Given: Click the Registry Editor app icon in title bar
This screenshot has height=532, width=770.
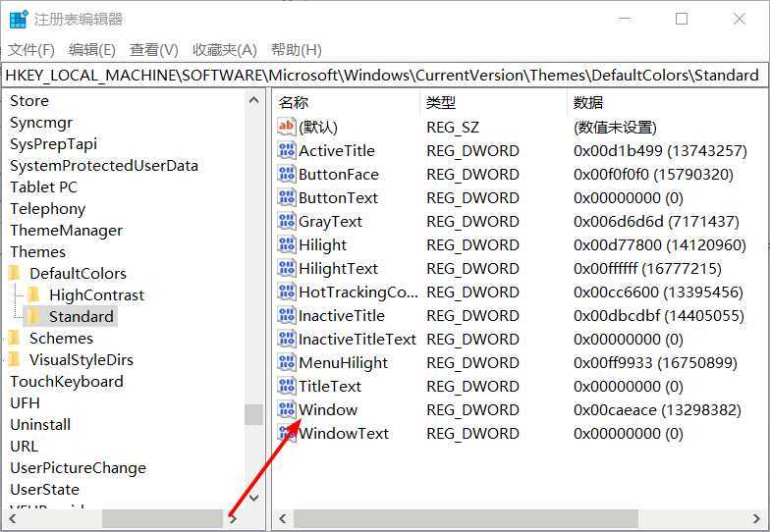Looking at the screenshot, I should 20,20.
